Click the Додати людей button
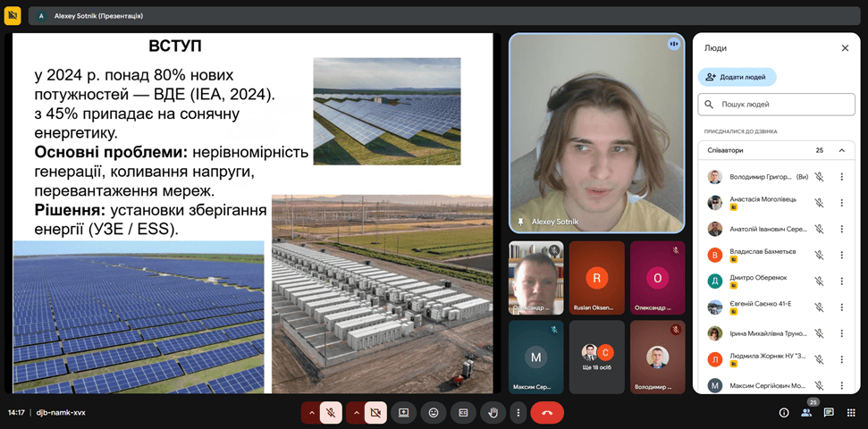The height and width of the screenshot is (429, 868). (737, 77)
